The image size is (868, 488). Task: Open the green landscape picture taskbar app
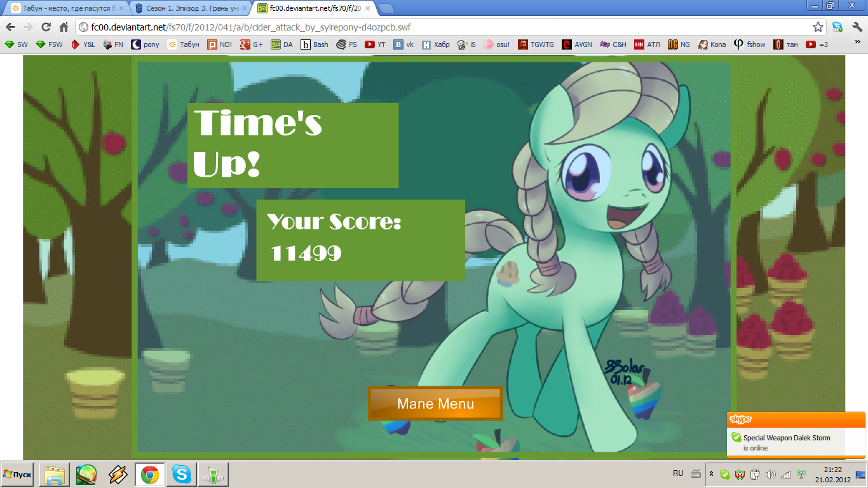point(86,475)
